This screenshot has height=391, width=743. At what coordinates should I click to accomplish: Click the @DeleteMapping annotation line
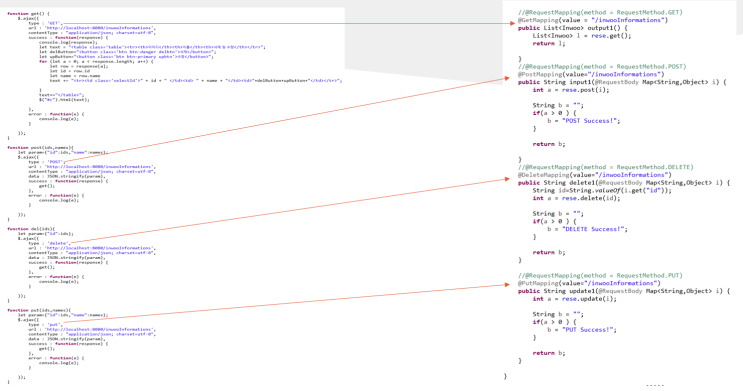(x=595, y=174)
